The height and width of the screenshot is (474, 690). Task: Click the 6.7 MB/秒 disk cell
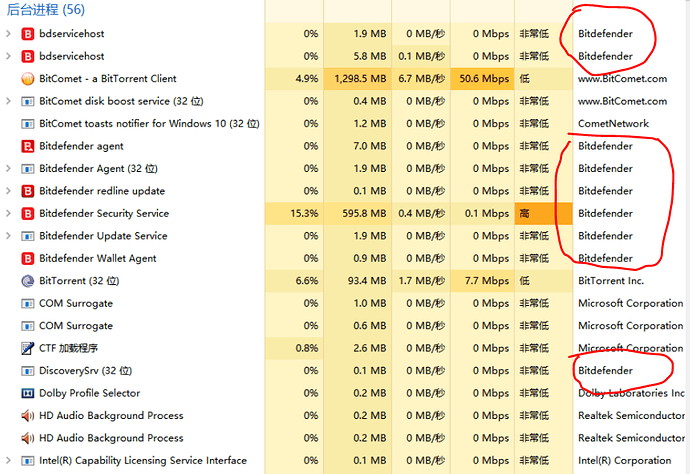(421, 79)
